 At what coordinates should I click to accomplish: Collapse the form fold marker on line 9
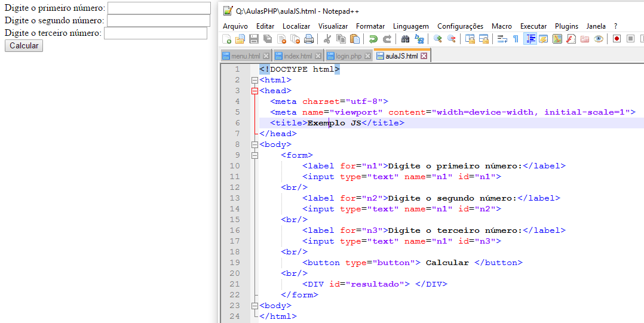254,155
